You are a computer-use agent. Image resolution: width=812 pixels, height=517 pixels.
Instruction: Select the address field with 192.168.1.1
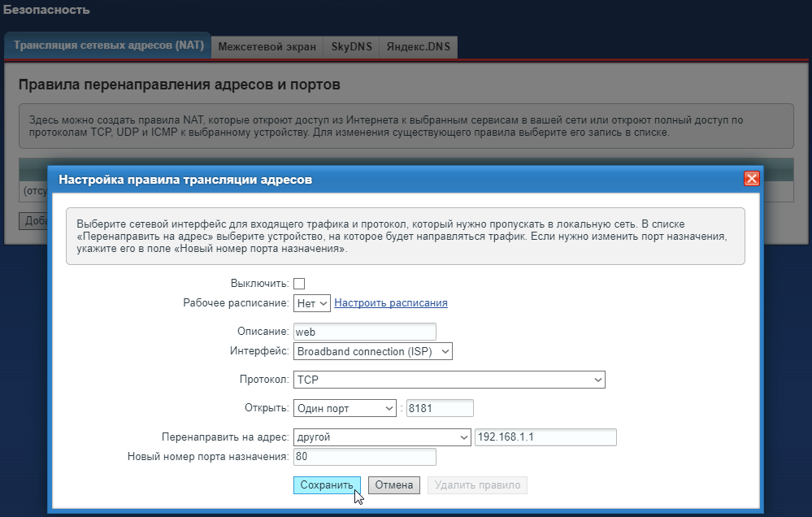[546, 437]
